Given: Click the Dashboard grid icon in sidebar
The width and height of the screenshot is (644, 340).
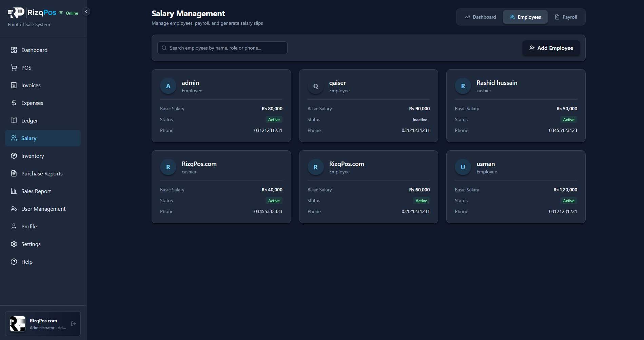Looking at the screenshot, I should pos(14,50).
